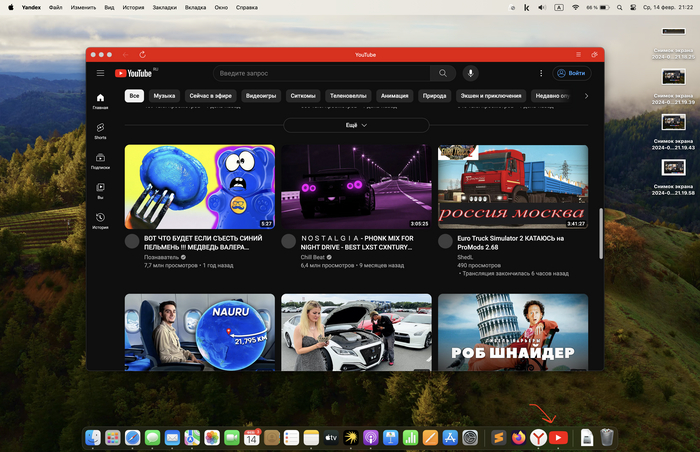Open the Вы section in the sidebar
Viewport: 700px width, 452px height.
pos(100,191)
